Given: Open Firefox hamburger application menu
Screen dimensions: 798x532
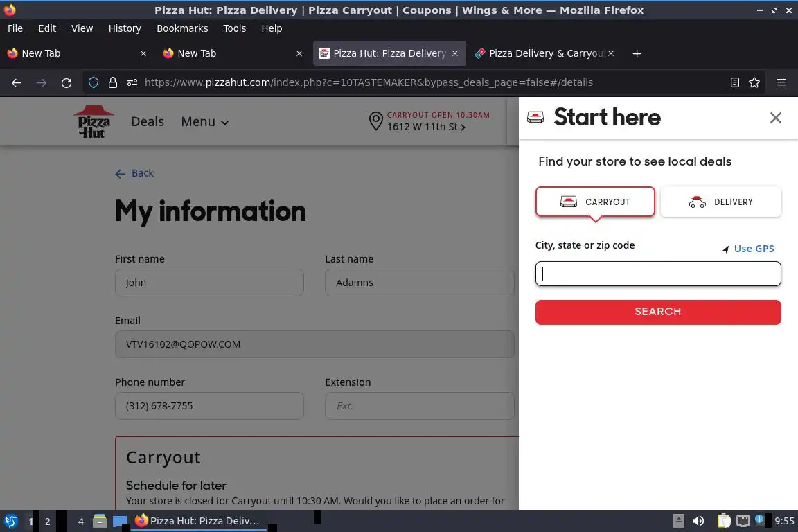Looking at the screenshot, I should click(x=781, y=82).
